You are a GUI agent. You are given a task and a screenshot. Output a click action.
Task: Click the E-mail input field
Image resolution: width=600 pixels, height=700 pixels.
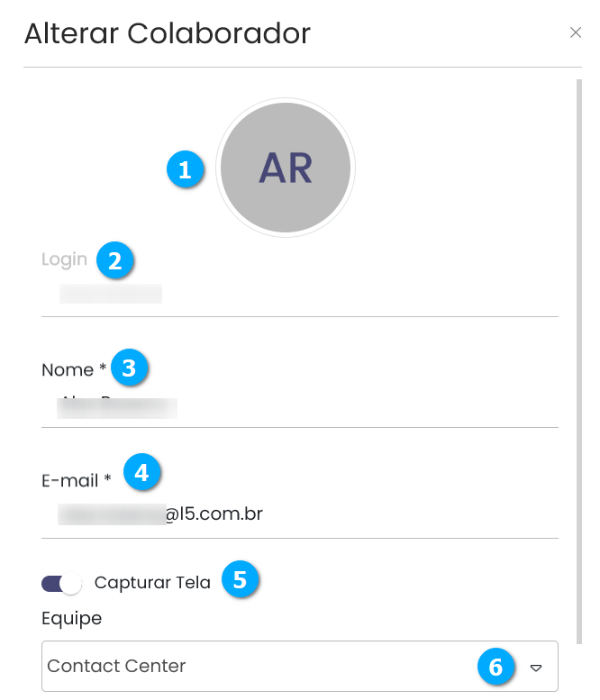click(297, 515)
